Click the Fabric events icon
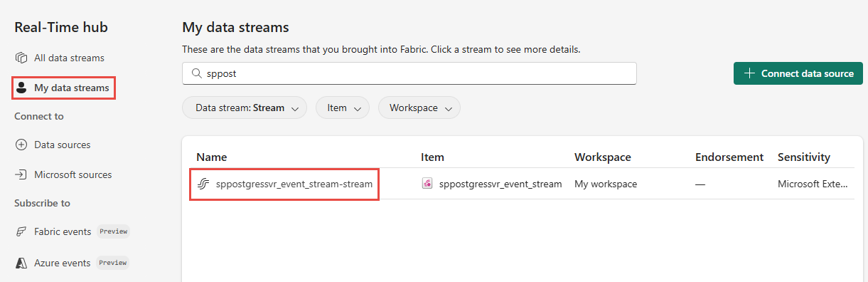 click(x=21, y=231)
